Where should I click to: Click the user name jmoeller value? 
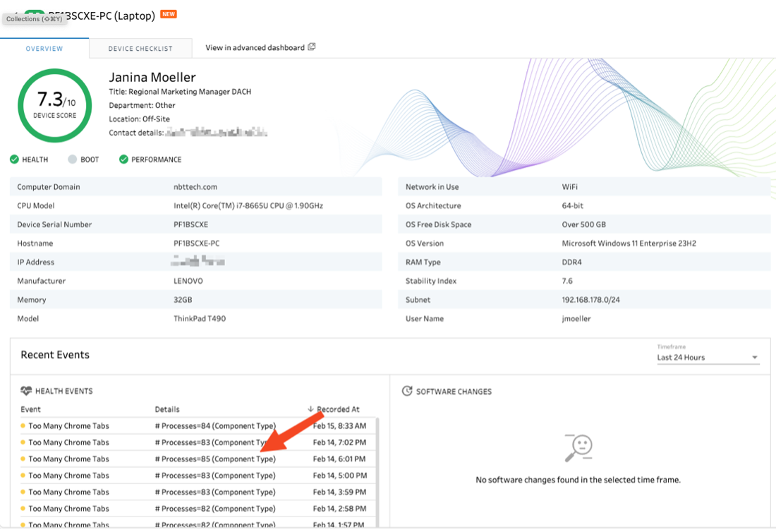tap(576, 319)
